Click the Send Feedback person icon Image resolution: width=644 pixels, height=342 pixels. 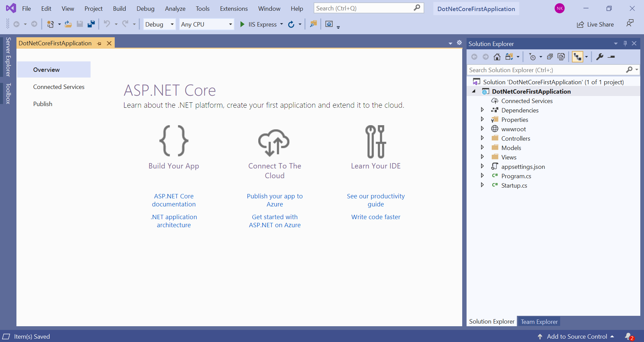630,23
